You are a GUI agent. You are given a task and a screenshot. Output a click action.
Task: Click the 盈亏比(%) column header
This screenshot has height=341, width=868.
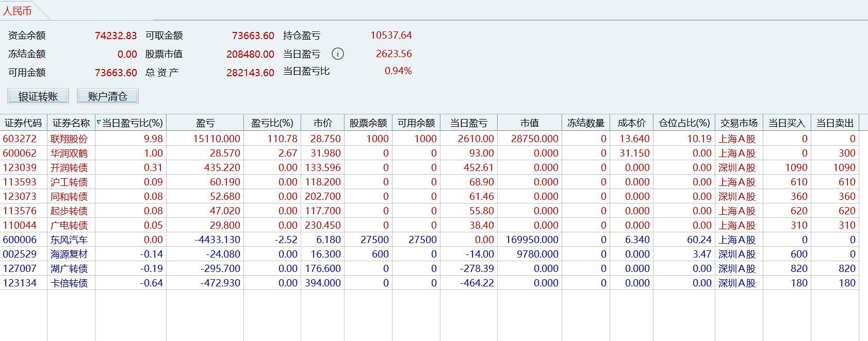click(x=272, y=123)
